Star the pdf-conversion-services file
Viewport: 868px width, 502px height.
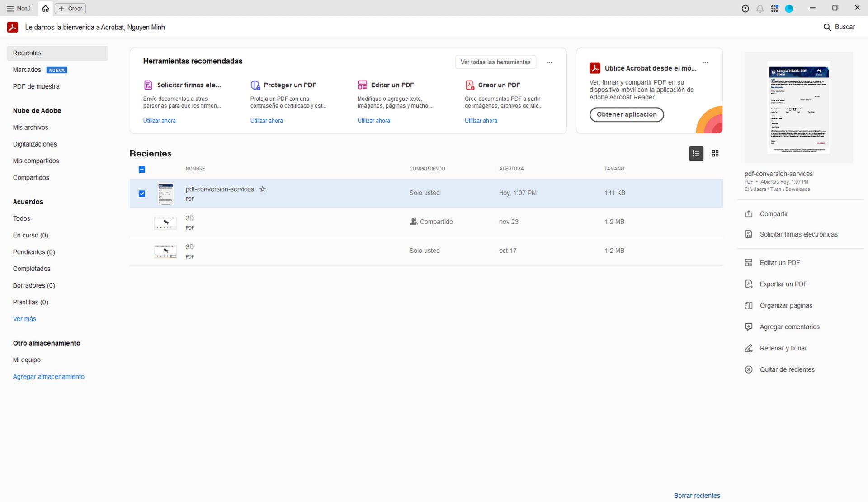click(263, 189)
